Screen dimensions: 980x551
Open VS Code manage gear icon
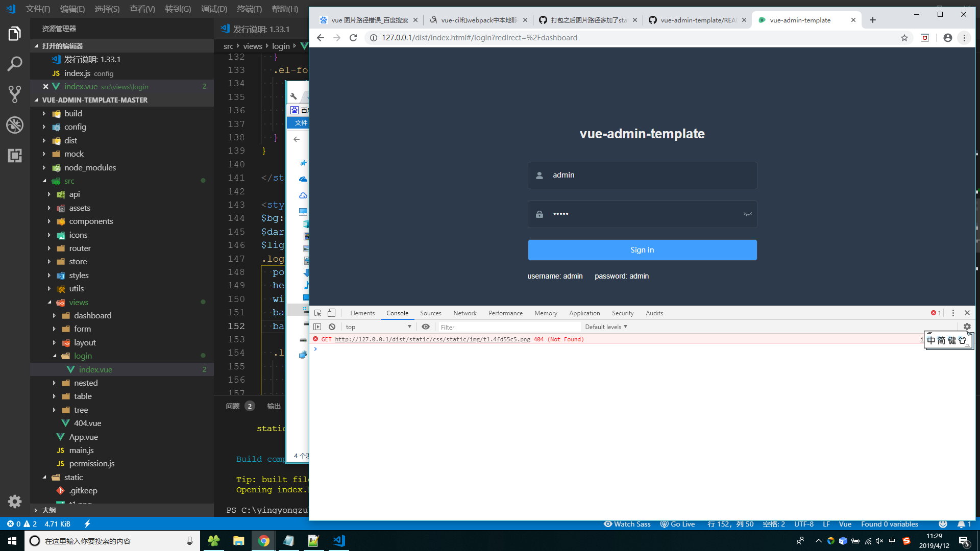(x=15, y=502)
